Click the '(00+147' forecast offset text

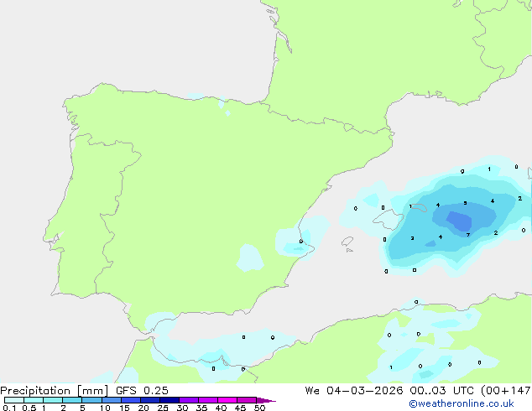click(x=505, y=391)
